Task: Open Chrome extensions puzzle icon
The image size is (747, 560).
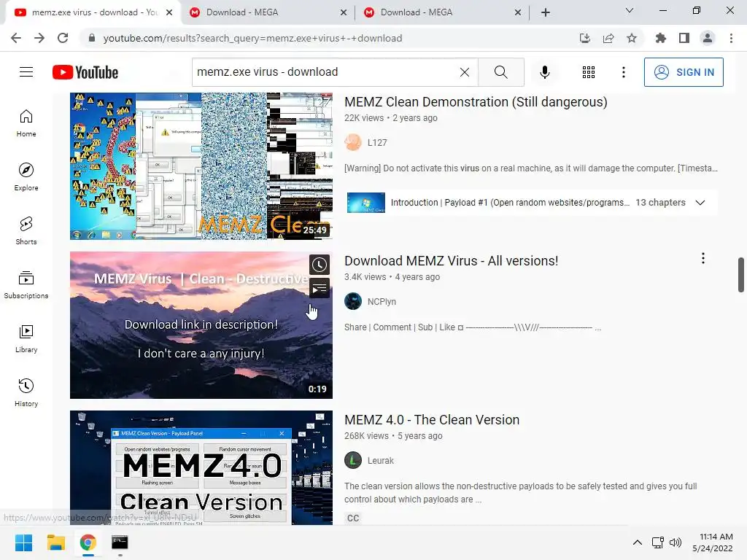Action: point(660,38)
